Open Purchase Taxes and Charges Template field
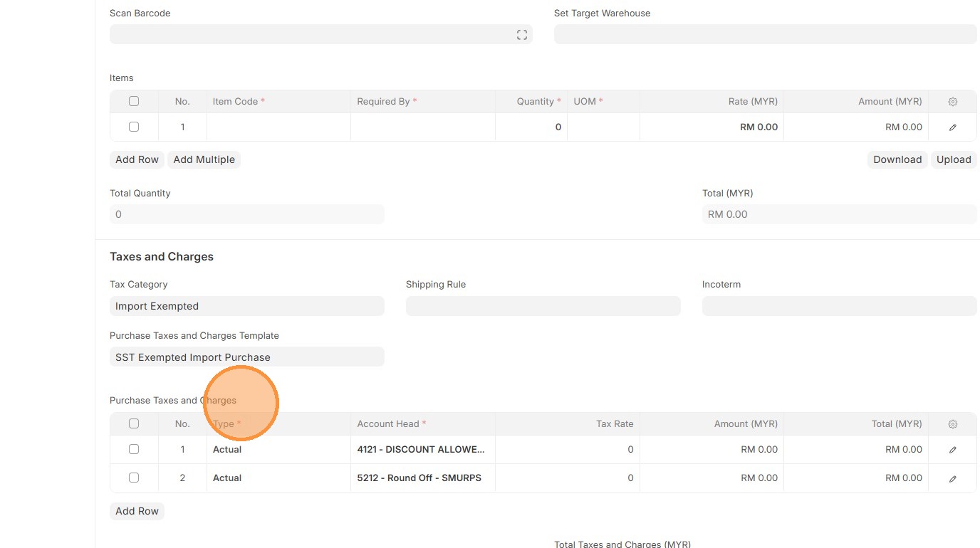The height and width of the screenshot is (548, 980). coord(246,357)
